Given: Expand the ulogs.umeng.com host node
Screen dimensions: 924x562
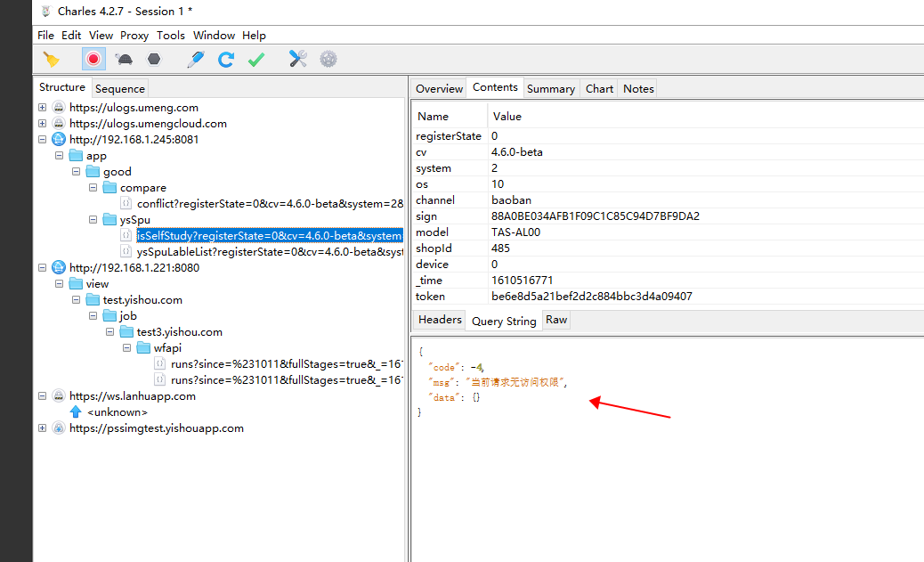Looking at the screenshot, I should point(43,108).
